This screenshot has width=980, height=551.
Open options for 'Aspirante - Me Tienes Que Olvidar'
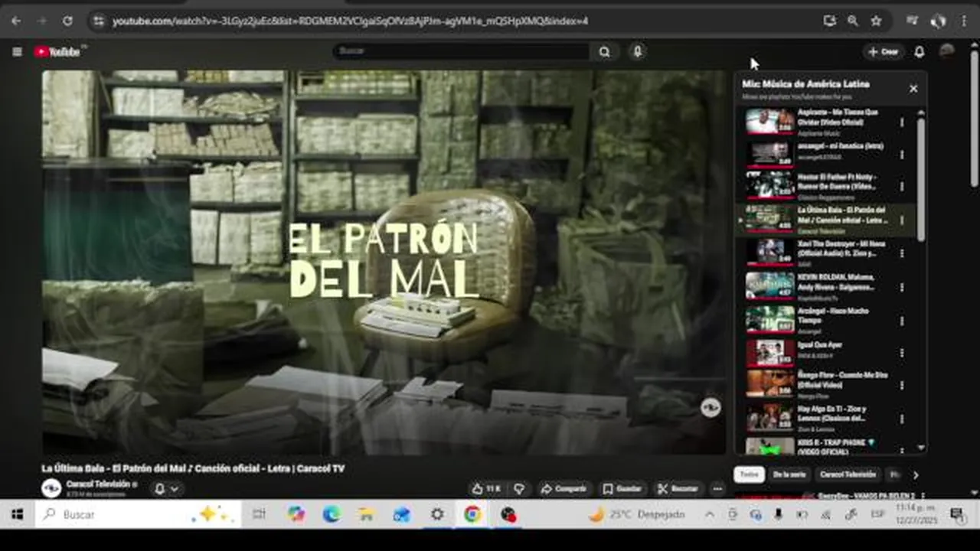tap(902, 122)
